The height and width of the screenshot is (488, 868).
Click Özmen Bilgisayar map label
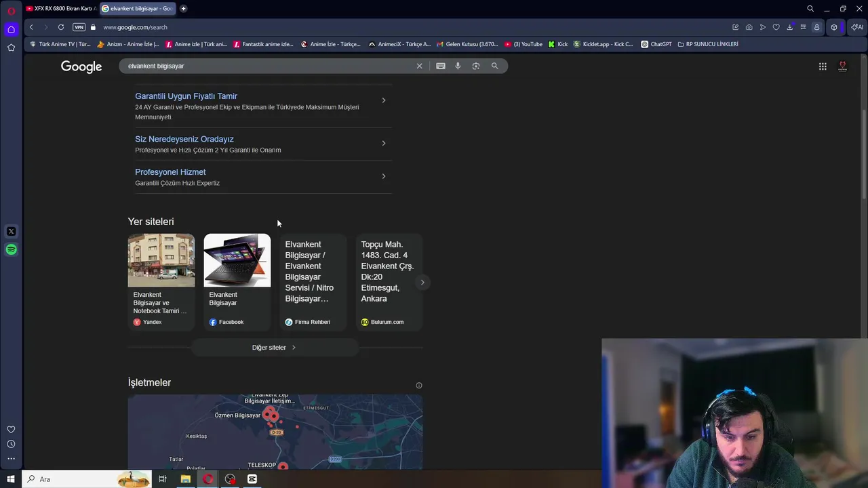[237, 415]
